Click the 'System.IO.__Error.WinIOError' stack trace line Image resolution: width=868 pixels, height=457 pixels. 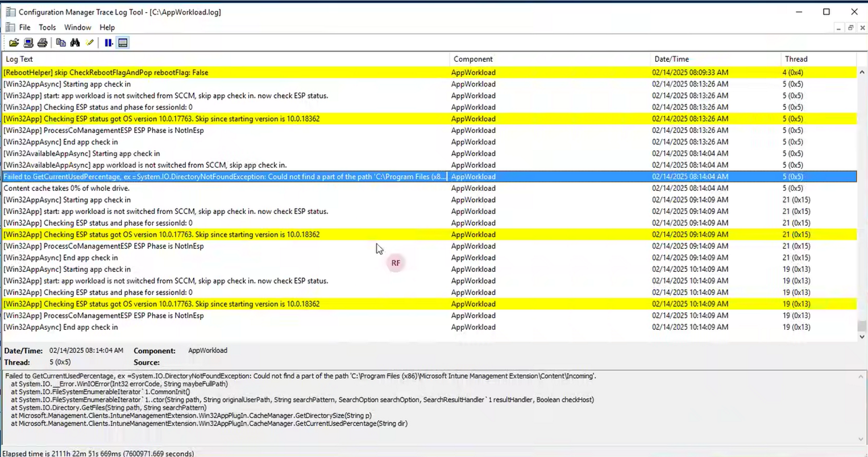pyautogui.click(x=119, y=384)
